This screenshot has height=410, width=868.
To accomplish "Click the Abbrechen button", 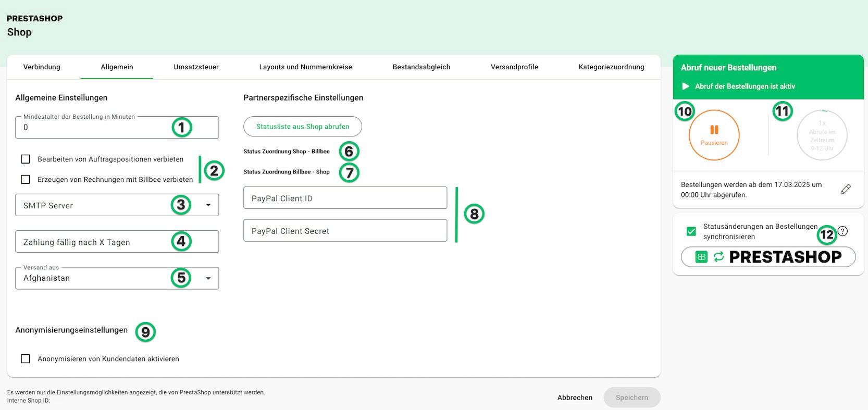I will tap(575, 397).
